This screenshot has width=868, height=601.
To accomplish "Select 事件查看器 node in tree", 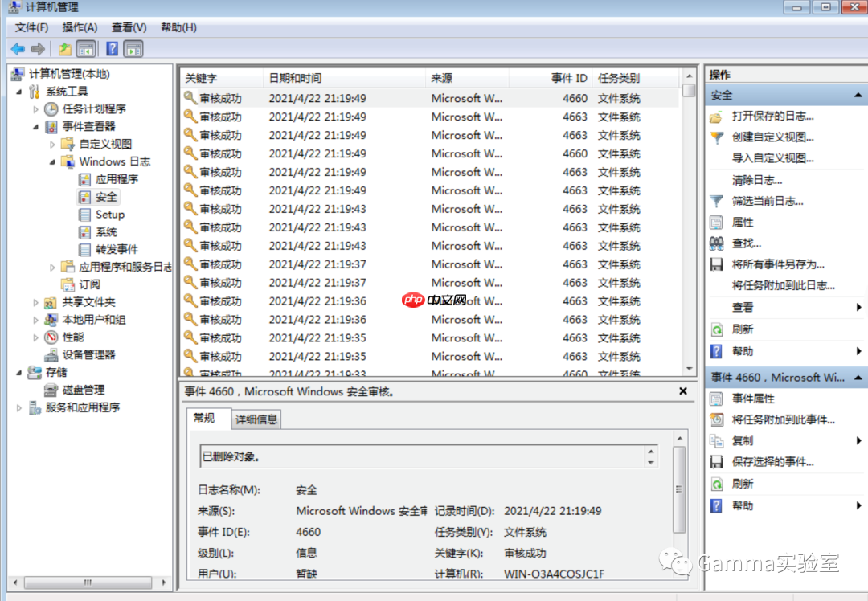I will pyautogui.click(x=88, y=127).
